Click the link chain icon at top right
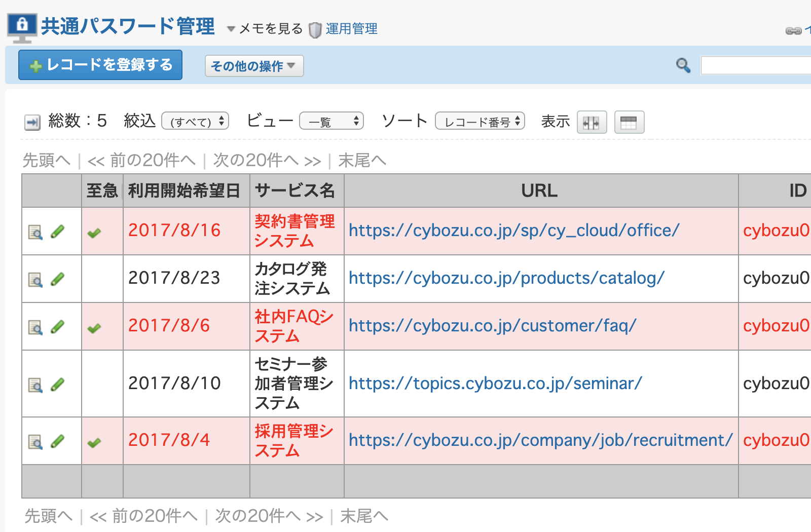This screenshot has height=532, width=811. (793, 31)
